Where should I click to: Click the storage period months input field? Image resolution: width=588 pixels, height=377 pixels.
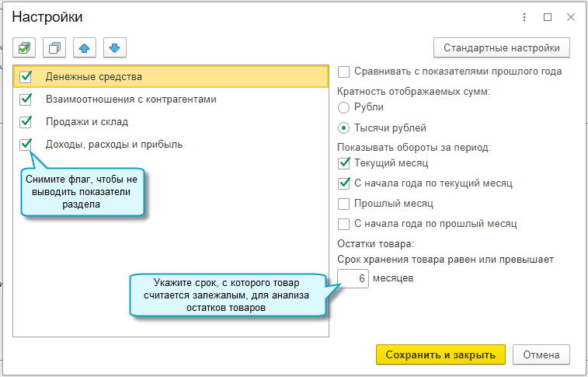coord(353,278)
